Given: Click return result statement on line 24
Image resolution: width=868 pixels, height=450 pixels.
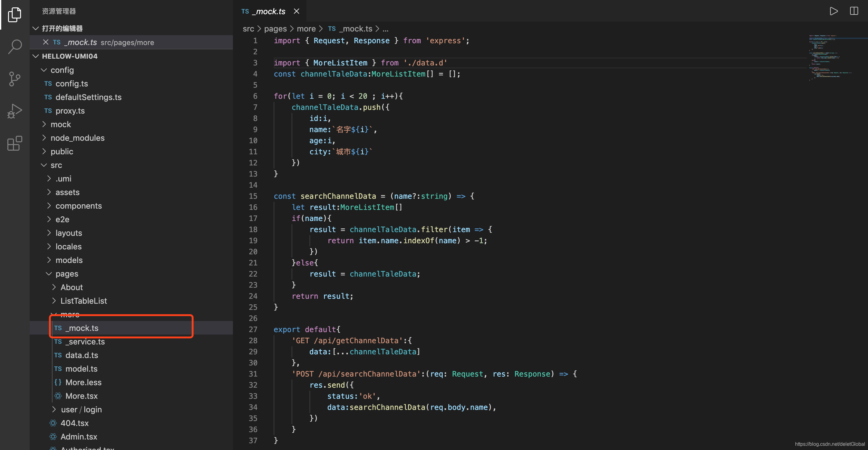Looking at the screenshot, I should pyautogui.click(x=322, y=296).
